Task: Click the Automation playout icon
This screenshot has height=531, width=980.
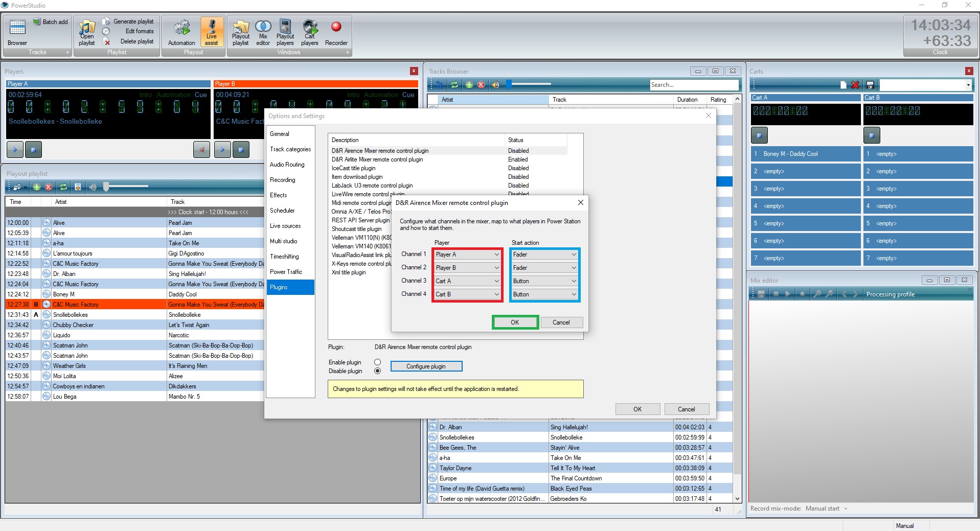Action: pos(181,32)
